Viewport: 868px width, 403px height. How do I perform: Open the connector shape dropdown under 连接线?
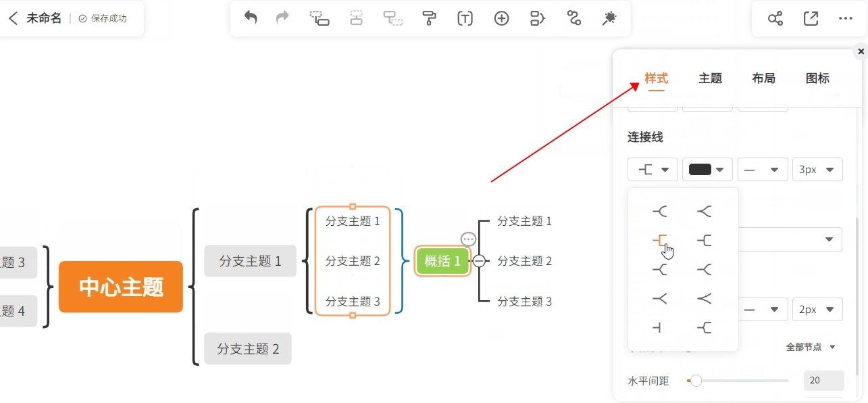tap(653, 170)
